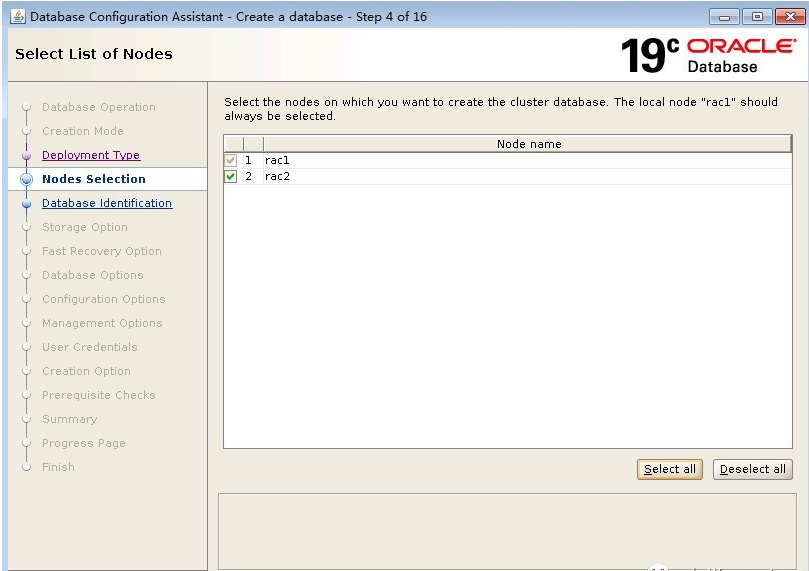Click the Node name column header

(529, 144)
